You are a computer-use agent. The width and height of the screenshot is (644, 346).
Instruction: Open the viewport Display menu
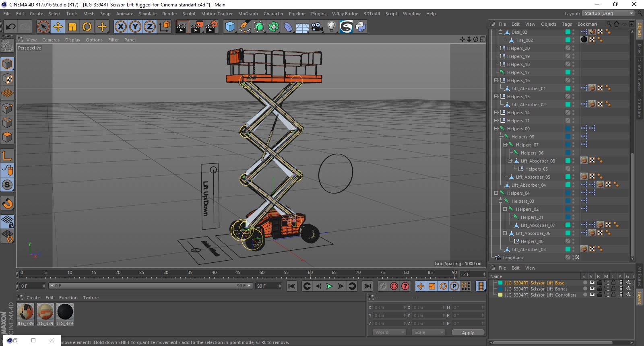[72, 40]
